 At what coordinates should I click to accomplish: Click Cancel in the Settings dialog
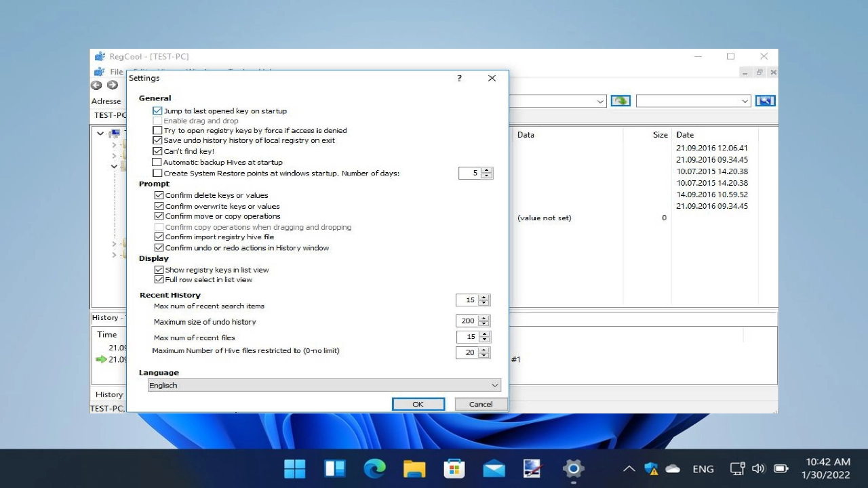(481, 404)
